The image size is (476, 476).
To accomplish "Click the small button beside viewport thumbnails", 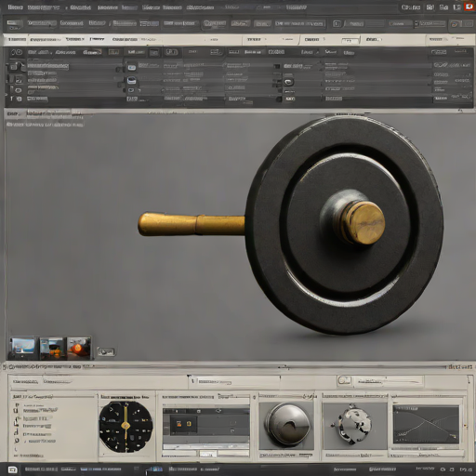I will pyautogui.click(x=106, y=351).
